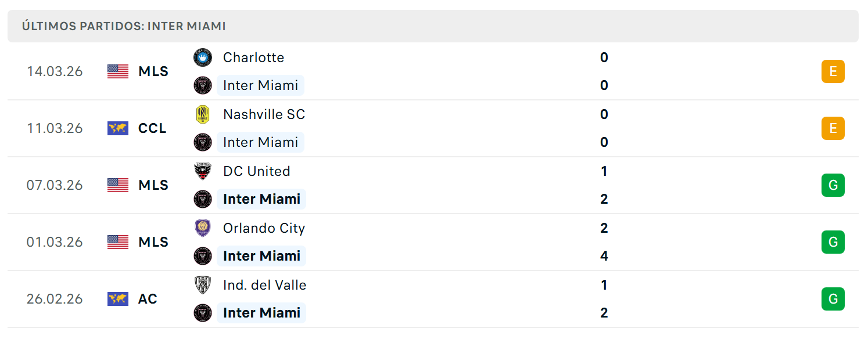Open the Nashville SC team link

[x=264, y=114]
